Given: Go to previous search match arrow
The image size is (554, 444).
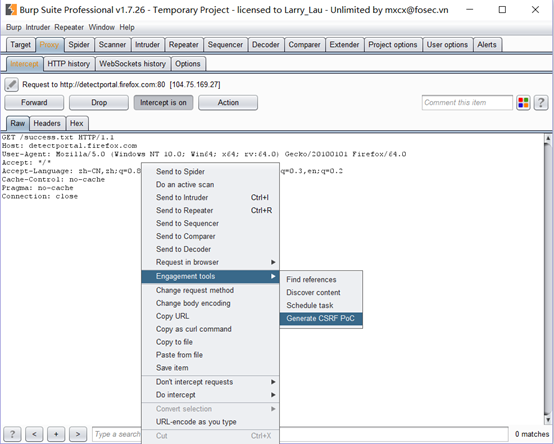Looking at the screenshot, I should coord(34,434).
